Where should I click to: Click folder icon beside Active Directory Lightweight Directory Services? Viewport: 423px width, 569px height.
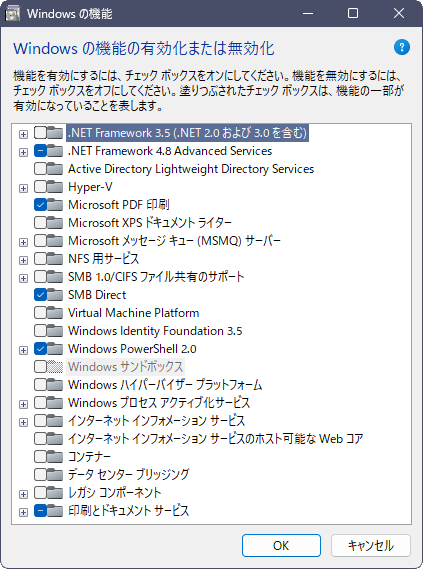point(55,169)
